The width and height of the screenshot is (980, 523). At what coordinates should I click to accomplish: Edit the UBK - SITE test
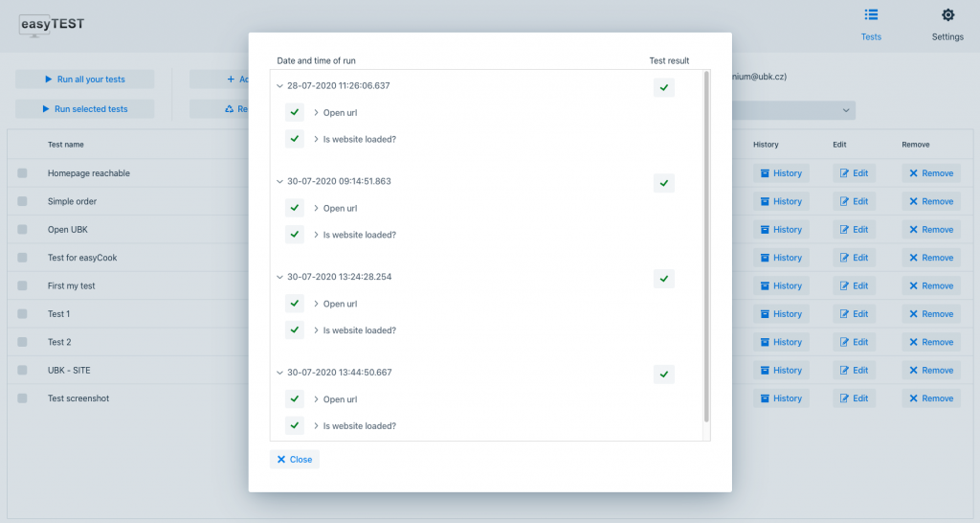coord(854,371)
